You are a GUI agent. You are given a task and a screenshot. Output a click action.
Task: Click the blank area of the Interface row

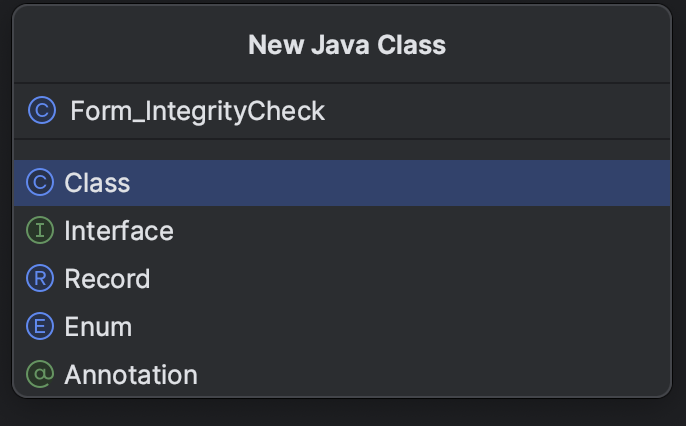tap(450, 231)
